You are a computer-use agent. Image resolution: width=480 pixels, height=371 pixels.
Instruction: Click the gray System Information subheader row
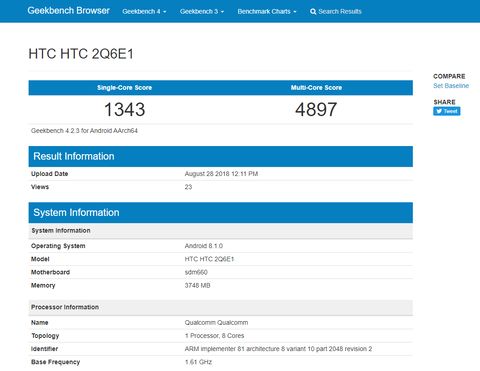221,231
